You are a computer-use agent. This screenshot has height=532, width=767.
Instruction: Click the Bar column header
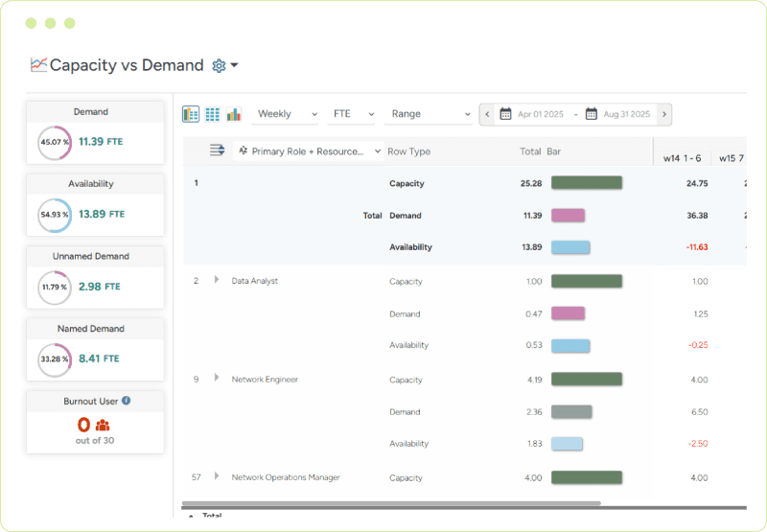tap(554, 151)
